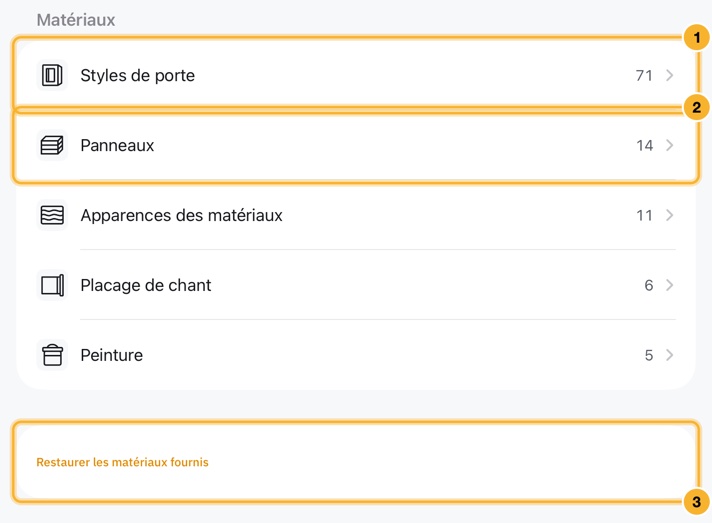Click the orange annotation badge numbered 3
712x523 pixels.
(x=697, y=502)
